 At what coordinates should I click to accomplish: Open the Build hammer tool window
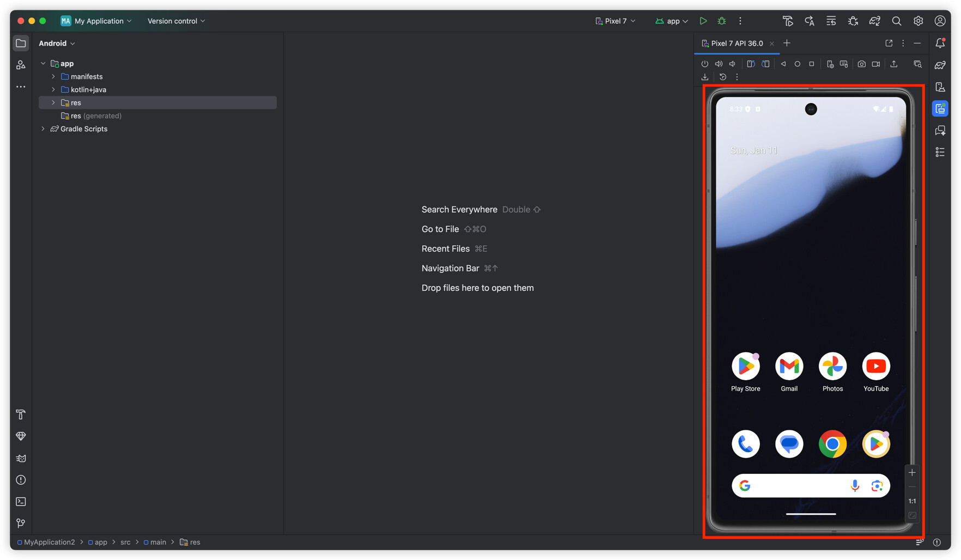[x=21, y=415]
